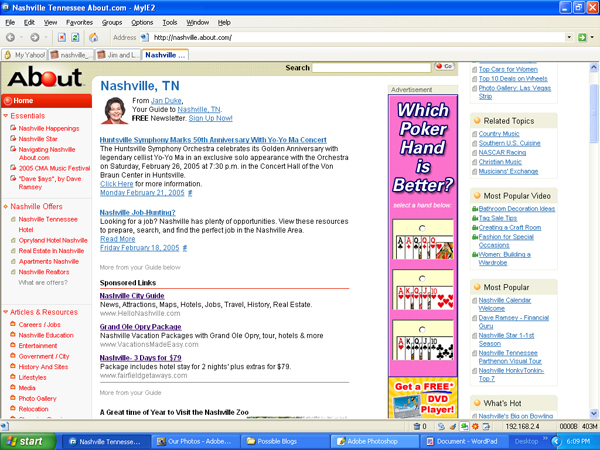Click the status bar icon at far left bottom
This screenshot has height=450, width=600.
[x=4, y=426]
